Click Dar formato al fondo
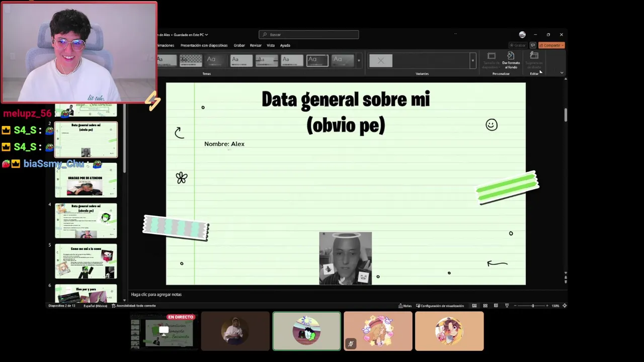Viewport: 644px width, 362px height. 511,60
